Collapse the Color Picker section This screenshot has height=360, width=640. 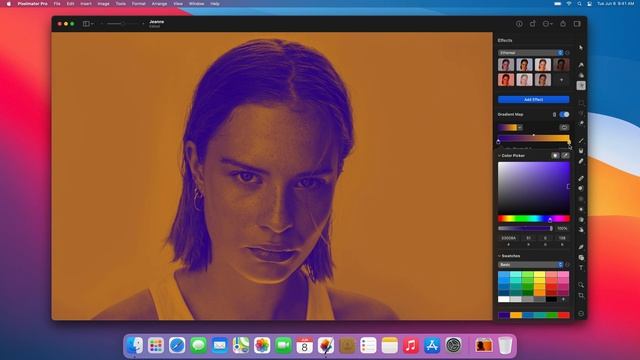[499, 156]
